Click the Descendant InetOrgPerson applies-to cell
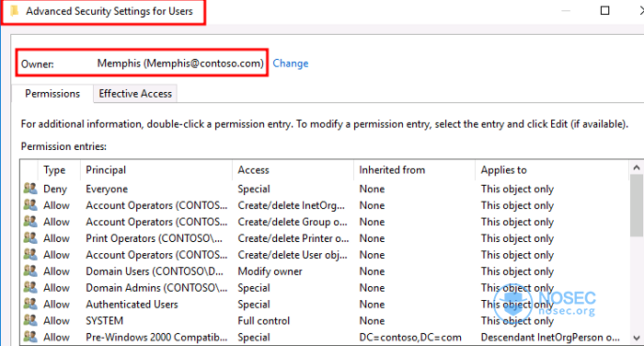This screenshot has height=346, width=644. coord(550,337)
